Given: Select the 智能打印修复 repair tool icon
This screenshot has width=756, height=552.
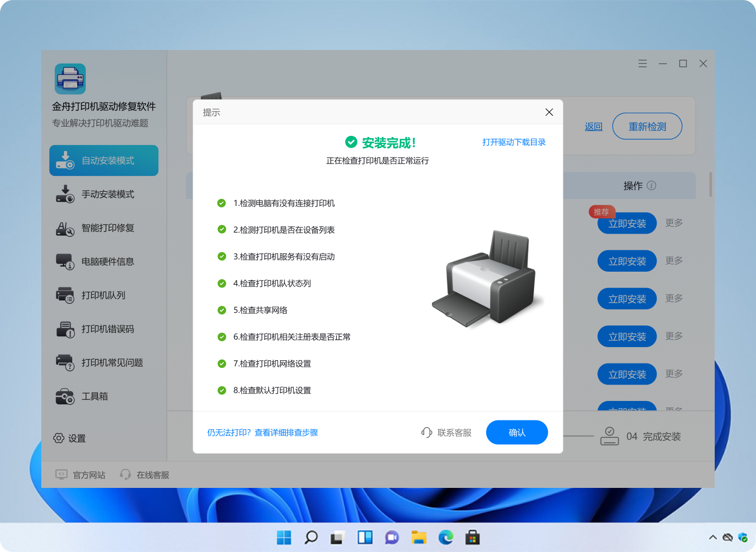Looking at the screenshot, I should [65, 228].
